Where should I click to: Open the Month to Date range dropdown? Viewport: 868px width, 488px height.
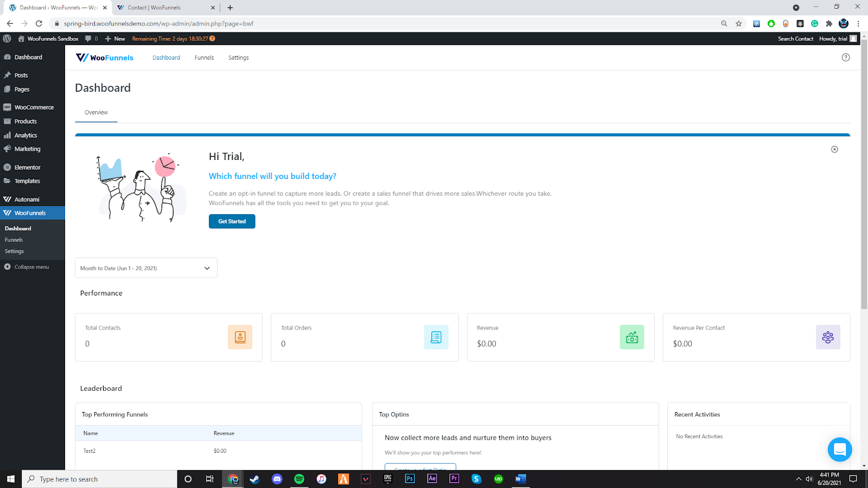(x=146, y=268)
